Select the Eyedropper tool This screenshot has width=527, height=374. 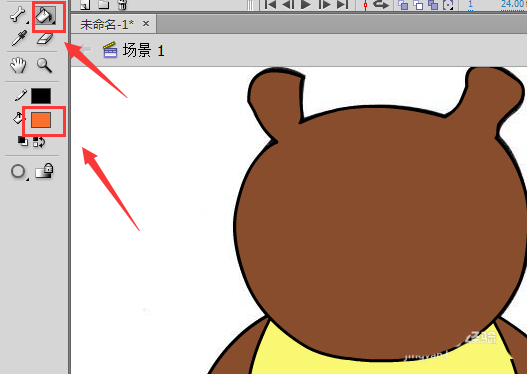(x=19, y=38)
